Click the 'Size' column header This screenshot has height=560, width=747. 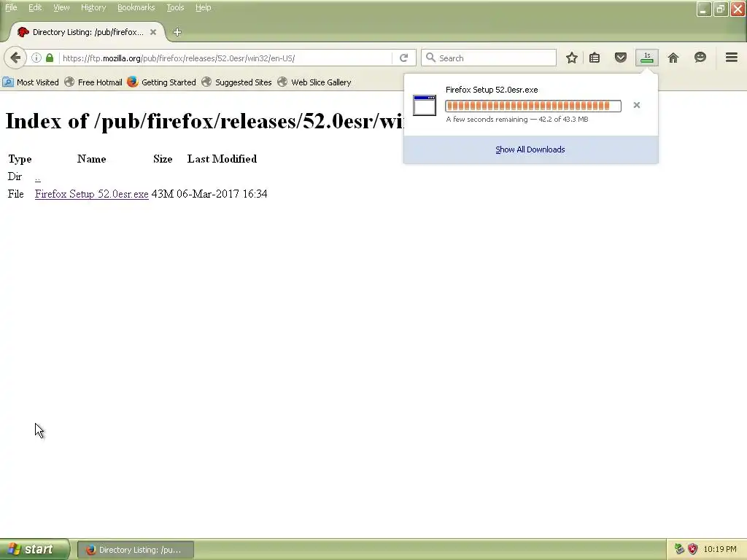[163, 158]
